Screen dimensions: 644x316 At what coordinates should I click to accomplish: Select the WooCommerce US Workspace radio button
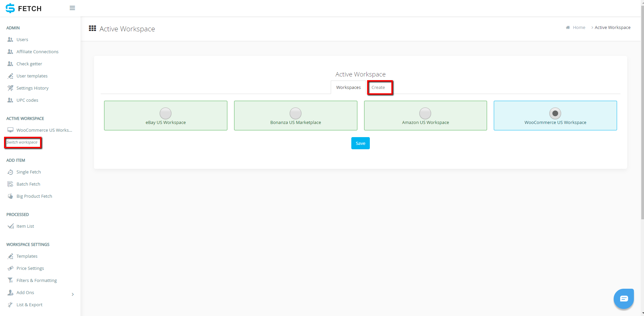(555, 114)
